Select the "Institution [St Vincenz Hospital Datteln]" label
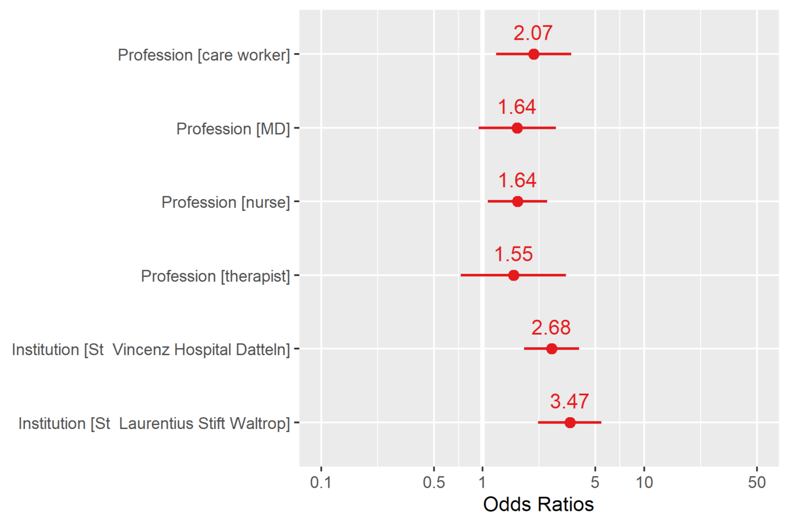Screen dimensions: 812x518 (x=150, y=350)
